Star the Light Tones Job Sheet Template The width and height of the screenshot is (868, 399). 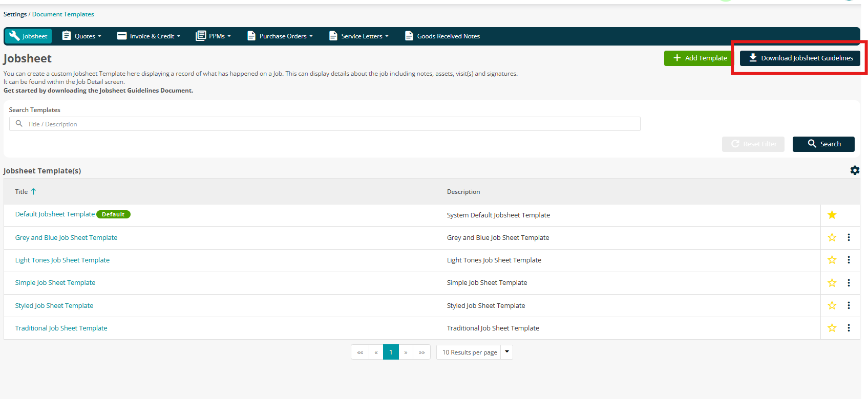(832, 260)
